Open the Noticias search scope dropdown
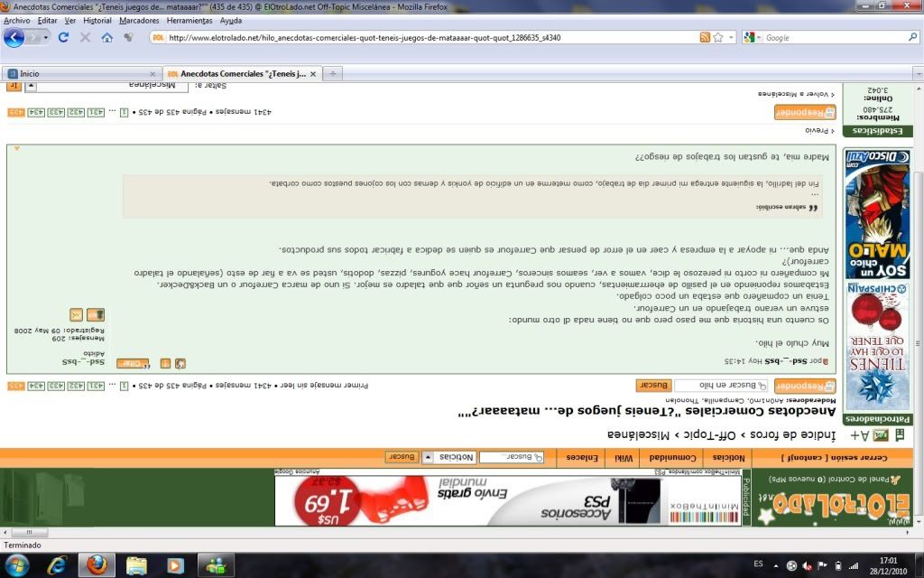Image resolution: width=924 pixels, height=578 pixels. pyautogui.click(x=449, y=457)
